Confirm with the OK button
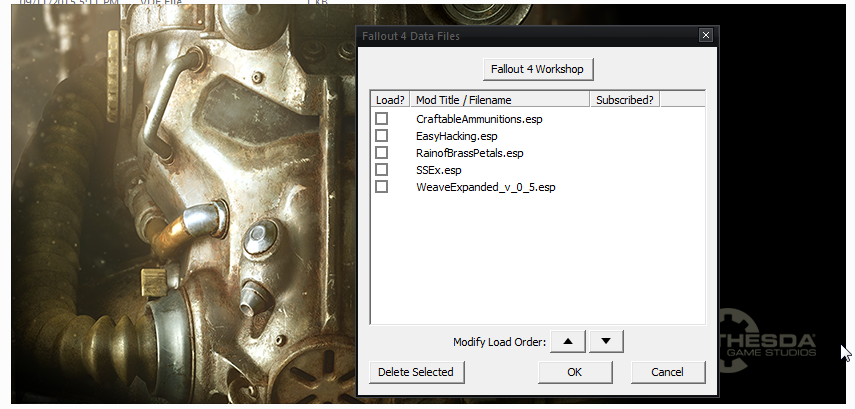 pyautogui.click(x=575, y=372)
